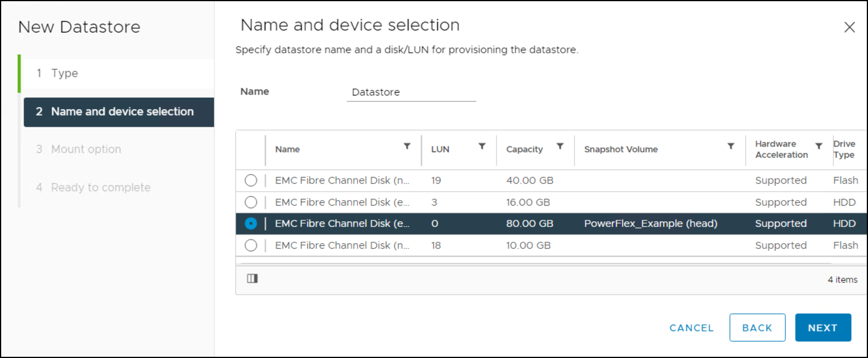Open the LUN column filter
The image size is (868, 358).
coord(482,146)
